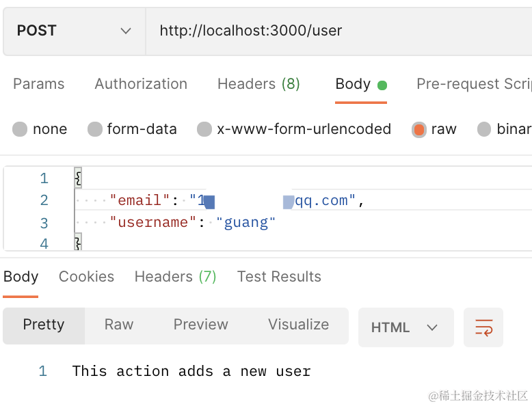Screen dimensions: 532x406
Task: Open the Test Results tab
Action: [279, 277]
